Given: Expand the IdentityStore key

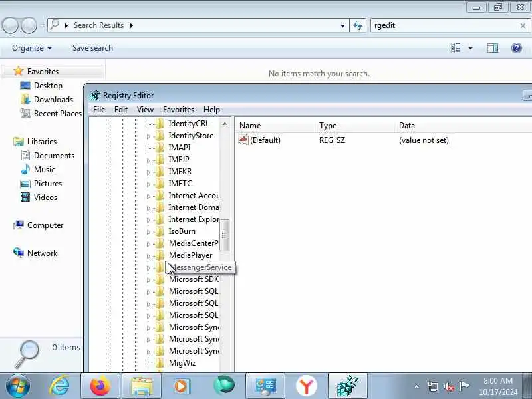Looking at the screenshot, I should click(x=148, y=136).
